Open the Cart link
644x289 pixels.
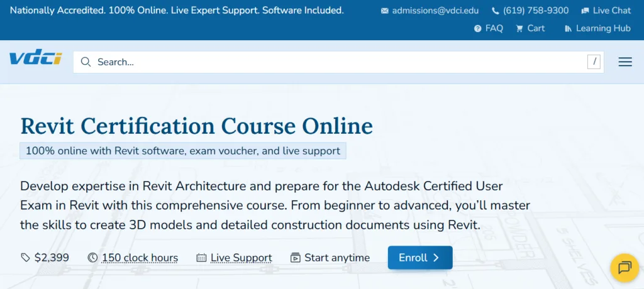point(536,28)
